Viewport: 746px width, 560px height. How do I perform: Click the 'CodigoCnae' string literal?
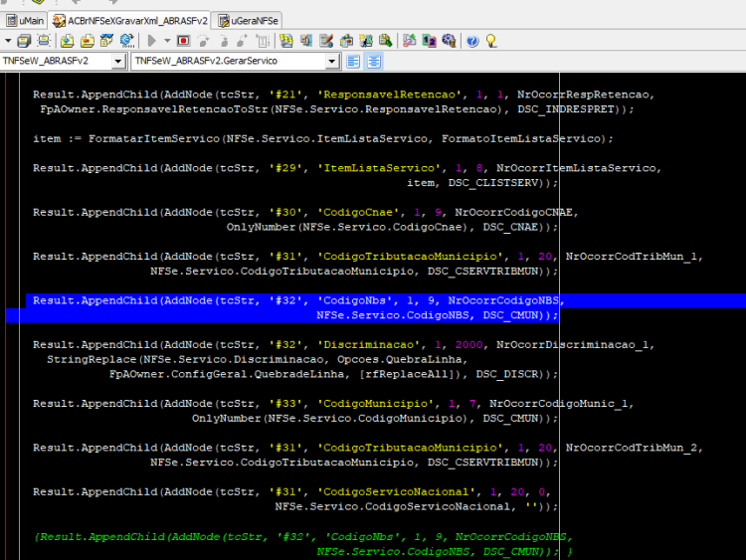(358, 212)
